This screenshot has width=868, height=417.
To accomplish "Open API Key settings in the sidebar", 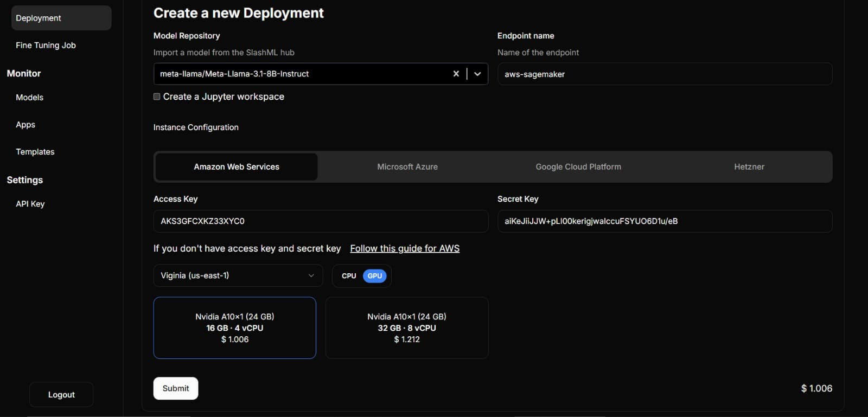I will coord(30,204).
